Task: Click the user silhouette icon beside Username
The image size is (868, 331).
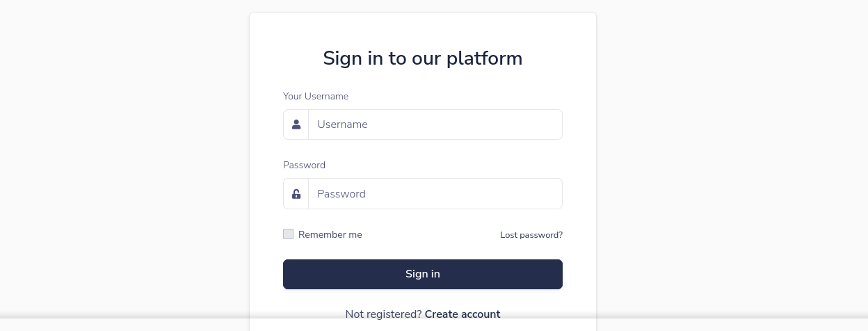Action: click(x=296, y=124)
